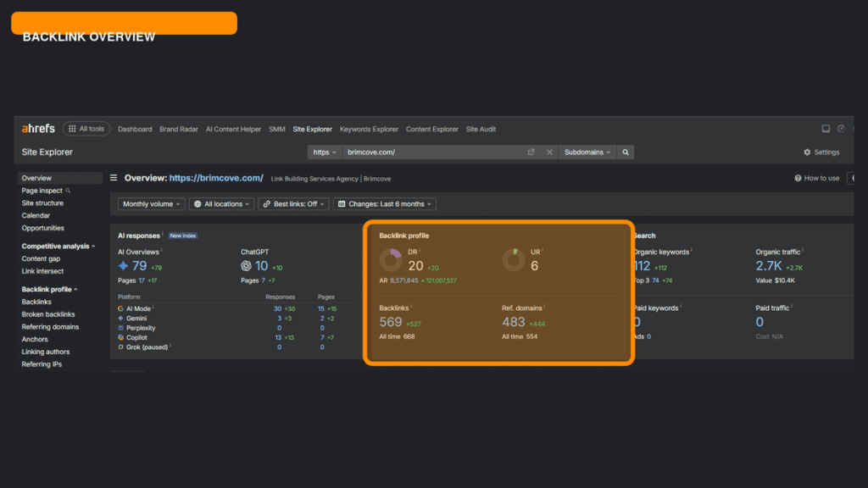Click the Ref. domains count 483
Image resolution: width=868 pixels, height=488 pixels.
513,322
